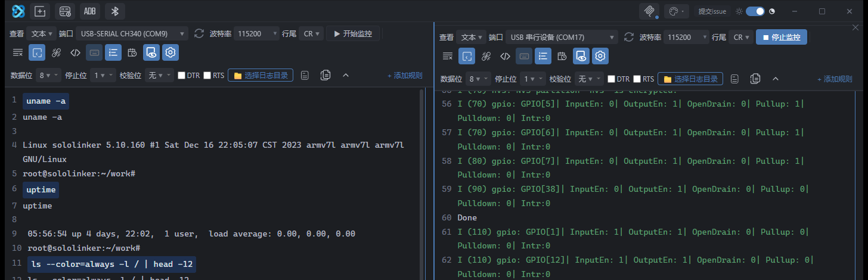Enable DTR checkbox in COM17 panel
868x280 pixels.
click(612, 79)
